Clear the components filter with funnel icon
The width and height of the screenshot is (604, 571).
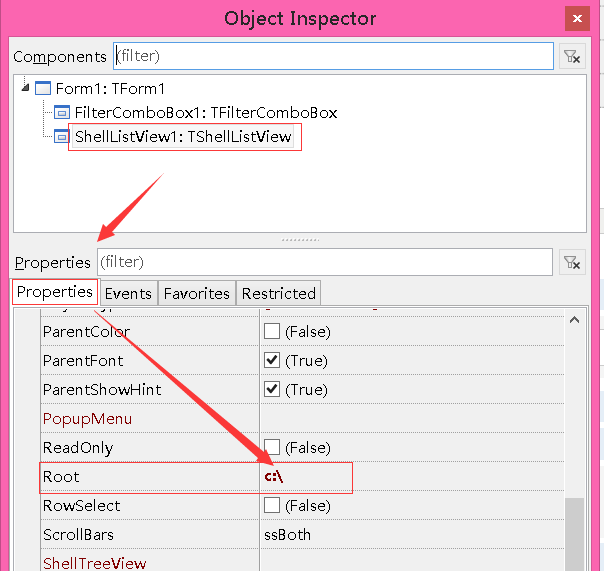point(572,57)
